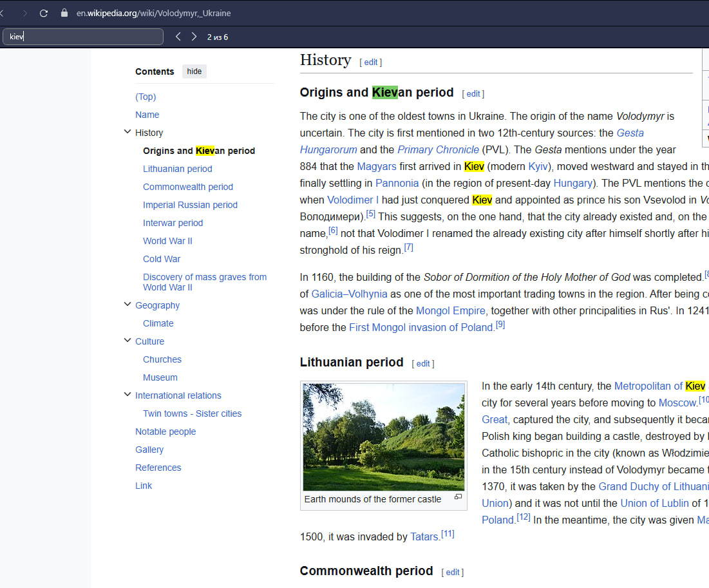Open citation footnote 7
Screen dimensions: 709x588
(409, 247)
